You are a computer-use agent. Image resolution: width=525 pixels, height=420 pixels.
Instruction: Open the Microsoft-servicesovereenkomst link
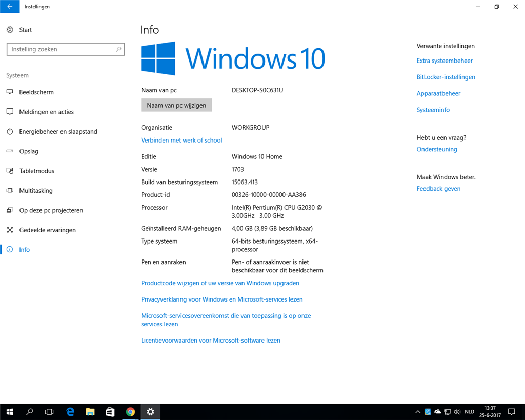click(x=226, y=320)
